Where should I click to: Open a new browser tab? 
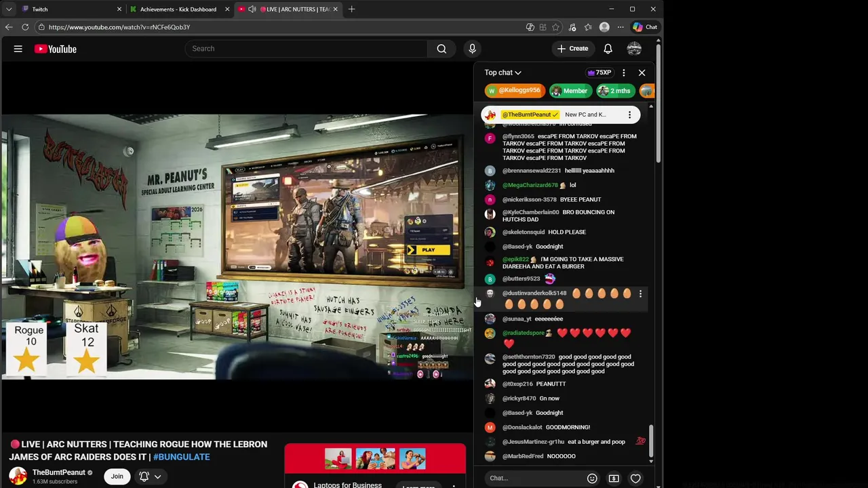pyautogui.click(x=351, y=9)
